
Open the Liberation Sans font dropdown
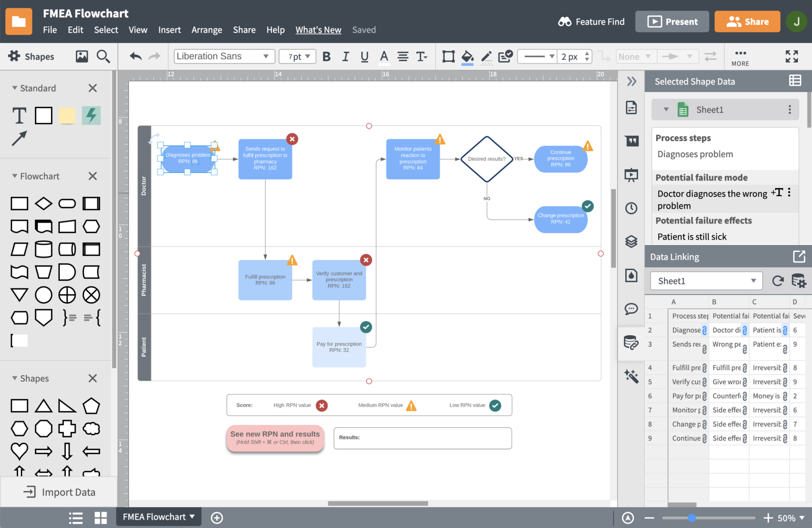click(224, 56)
